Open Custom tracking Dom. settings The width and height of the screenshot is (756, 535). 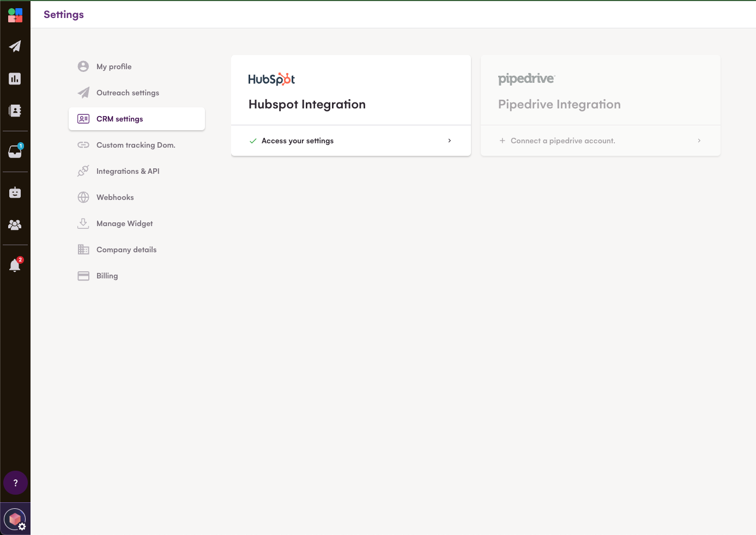coord(137,145)
